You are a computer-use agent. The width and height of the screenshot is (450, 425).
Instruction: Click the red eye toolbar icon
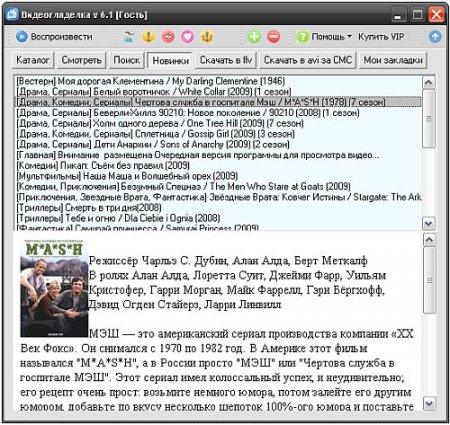point(168,36)
